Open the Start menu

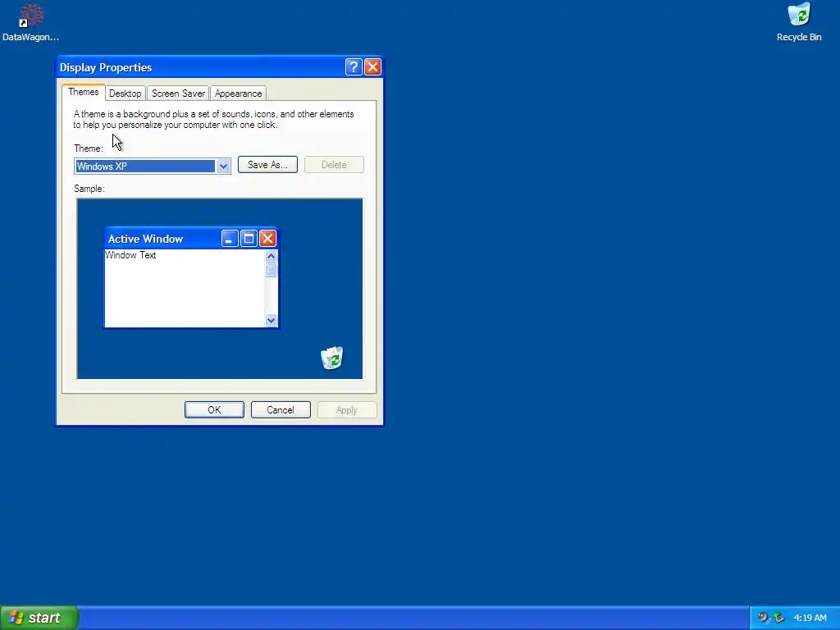39,618
